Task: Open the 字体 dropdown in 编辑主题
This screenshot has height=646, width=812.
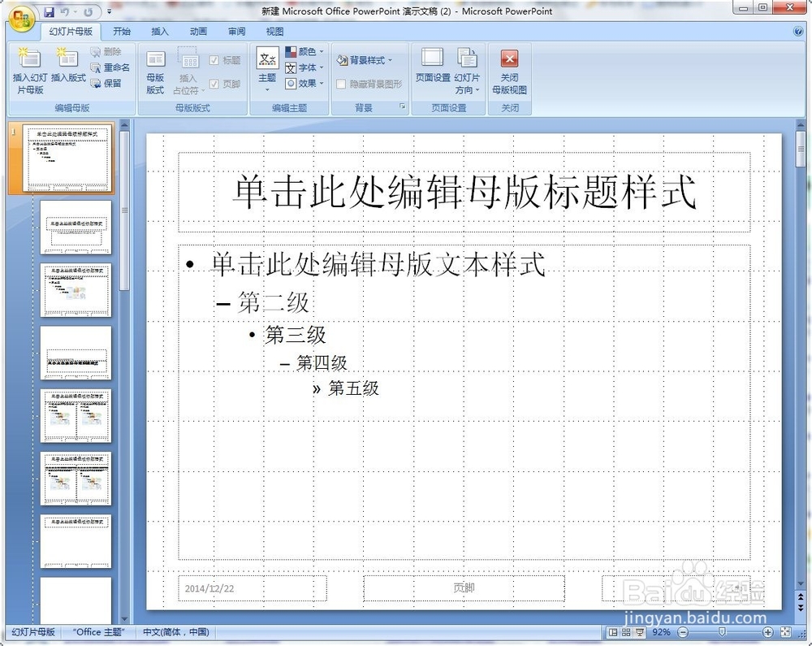Action: coord(305,67)
